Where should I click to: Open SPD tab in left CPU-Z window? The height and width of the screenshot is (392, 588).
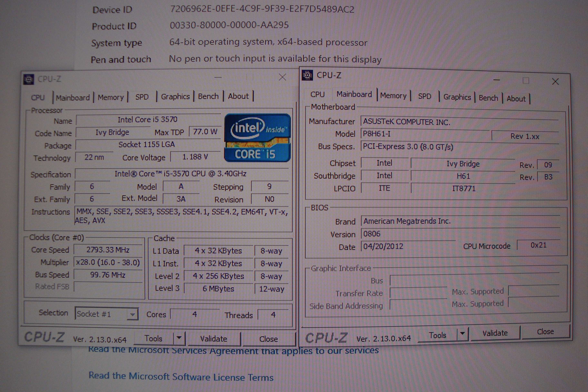(x=142, y=97)
